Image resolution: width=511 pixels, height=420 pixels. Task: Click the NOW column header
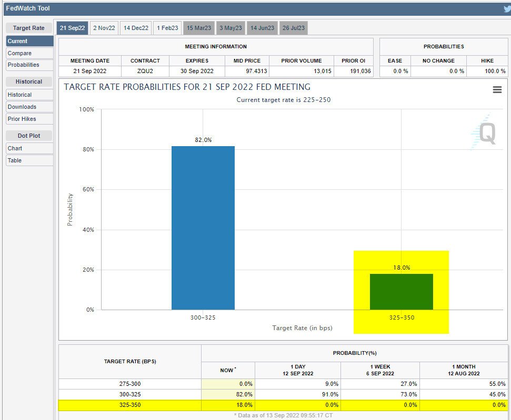[228, 370]
